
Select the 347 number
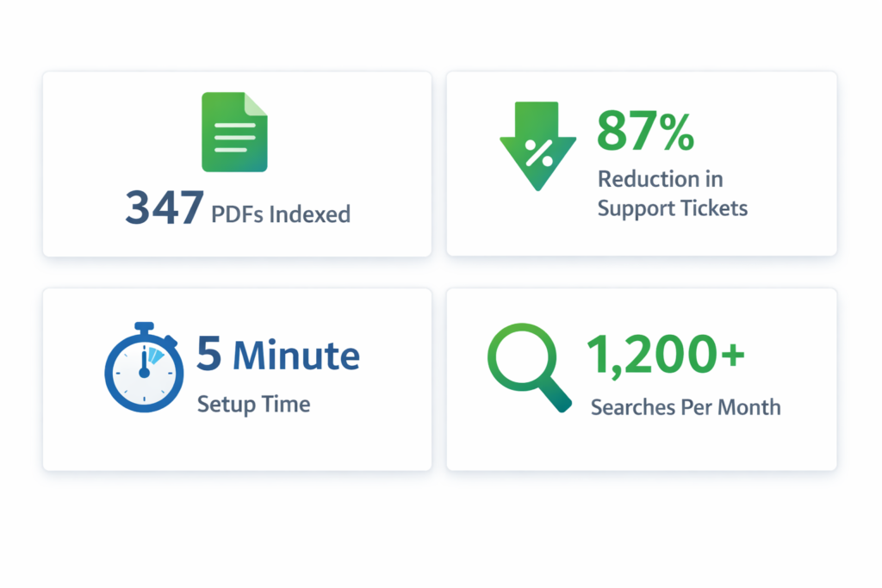tap(164, 208)
